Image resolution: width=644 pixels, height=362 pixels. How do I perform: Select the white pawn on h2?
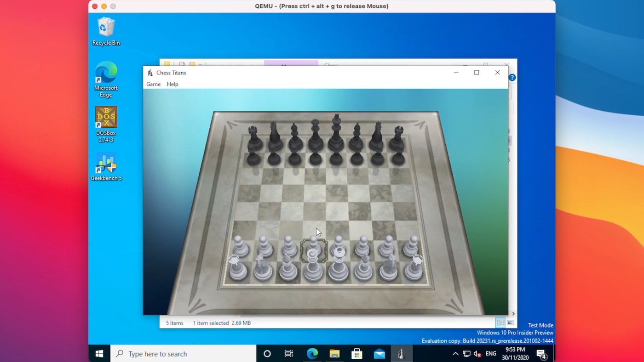click(411, 246)
